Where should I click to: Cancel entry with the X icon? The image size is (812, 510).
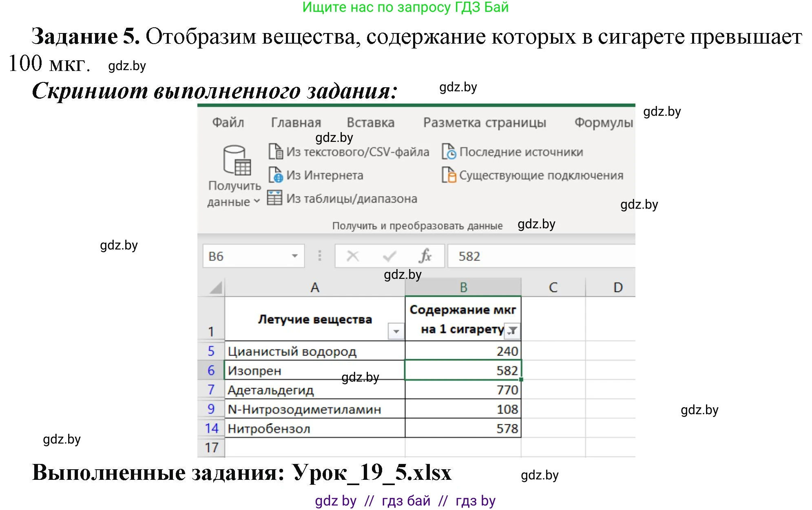coord(353,256)
